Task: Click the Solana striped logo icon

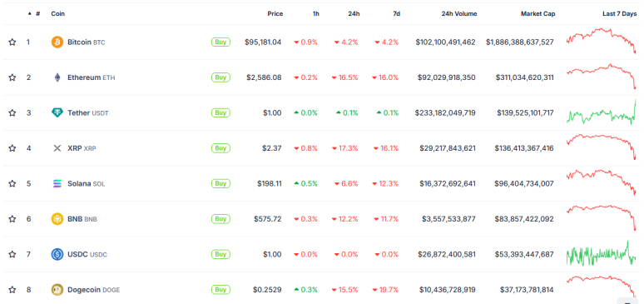Action: tap(57, 183)
